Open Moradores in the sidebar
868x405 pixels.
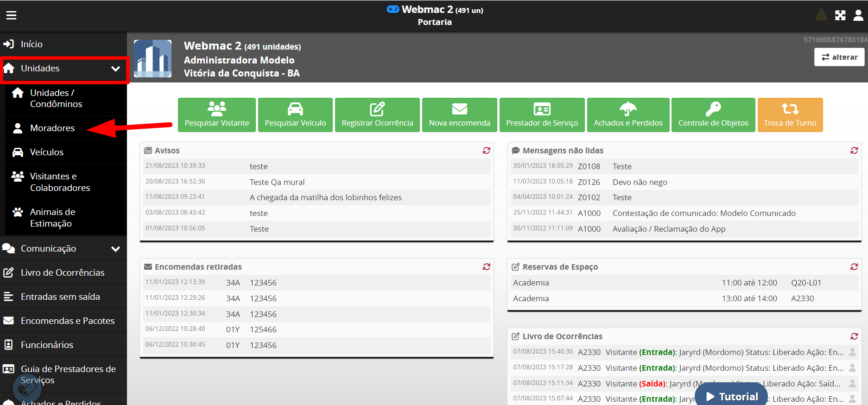click(52, 128)
